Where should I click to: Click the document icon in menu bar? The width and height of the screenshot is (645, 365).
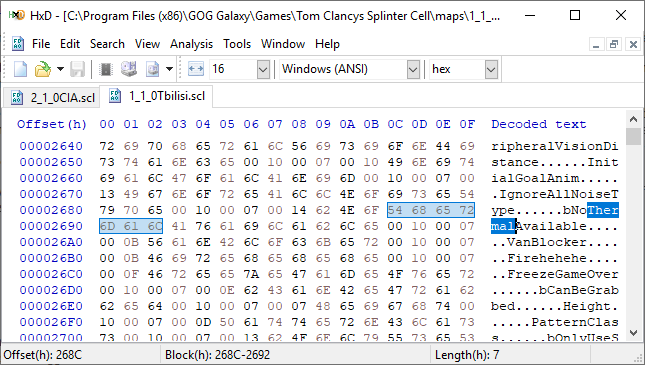click(18, 44)
